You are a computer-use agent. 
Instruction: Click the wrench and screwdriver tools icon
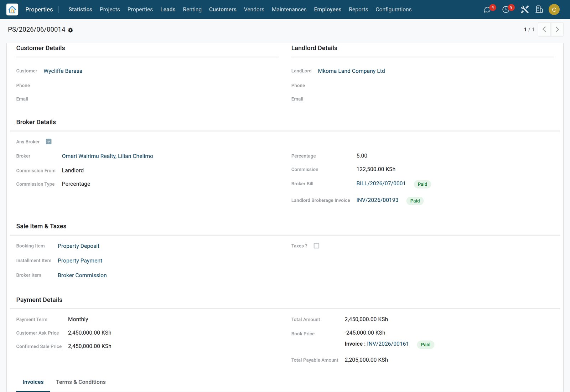(x=524, y=10)
